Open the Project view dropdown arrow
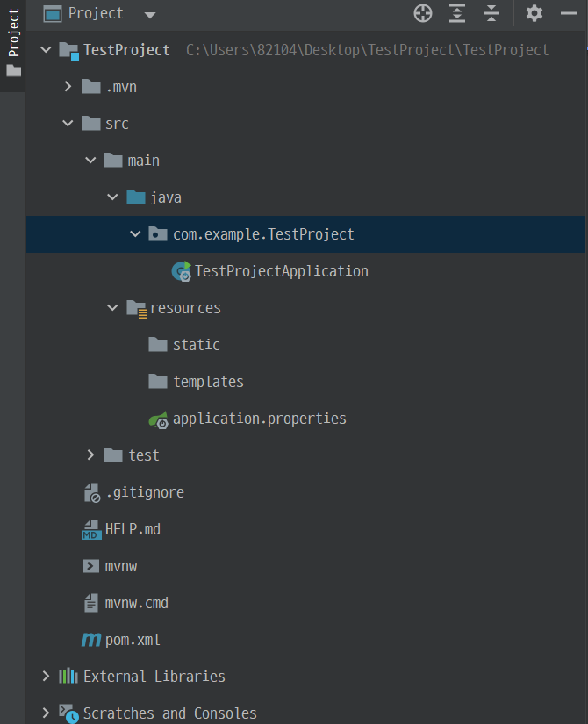The image size is (588, 724). [150, 15]
